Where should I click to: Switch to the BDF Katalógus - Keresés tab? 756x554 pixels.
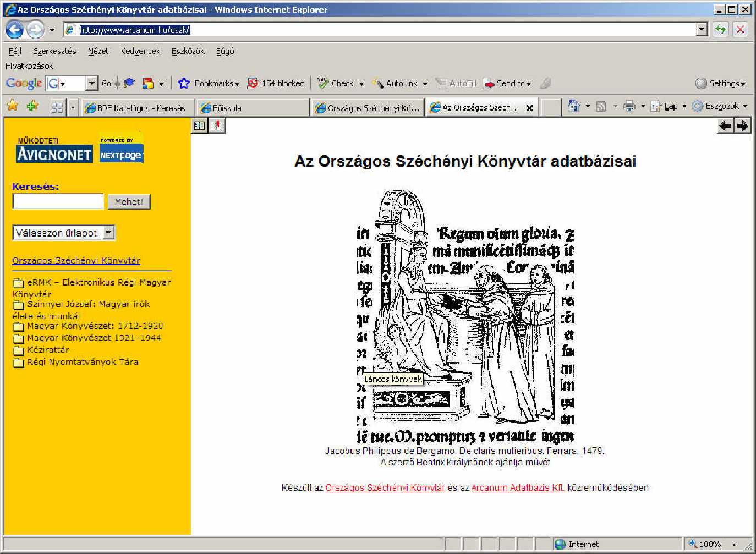coord(136,108)
